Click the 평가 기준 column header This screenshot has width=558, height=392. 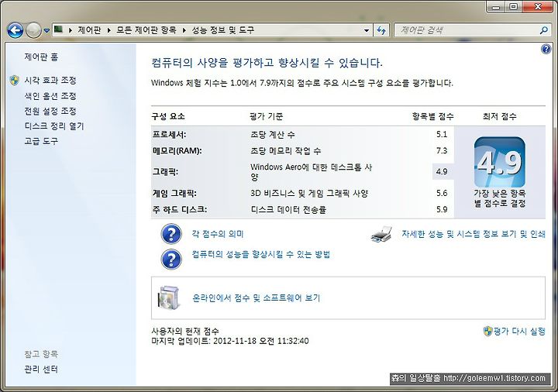[267, 116]
